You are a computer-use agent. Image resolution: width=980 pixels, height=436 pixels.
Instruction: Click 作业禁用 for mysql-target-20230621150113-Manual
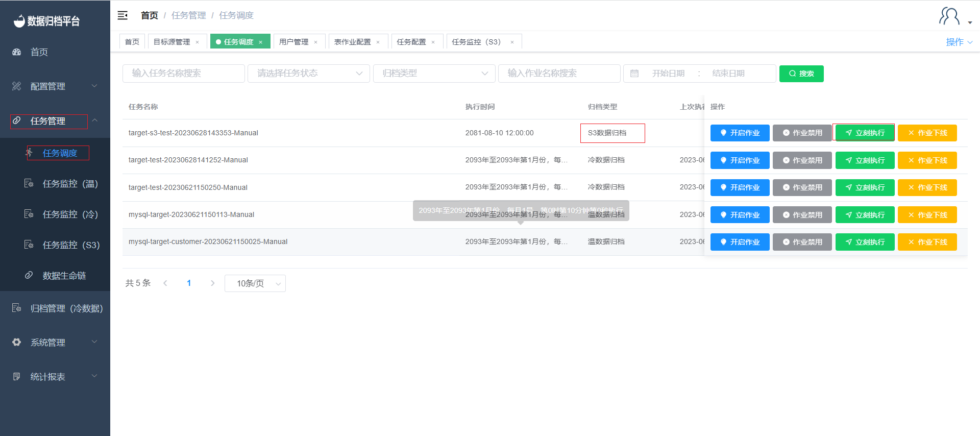coord(802,215)
